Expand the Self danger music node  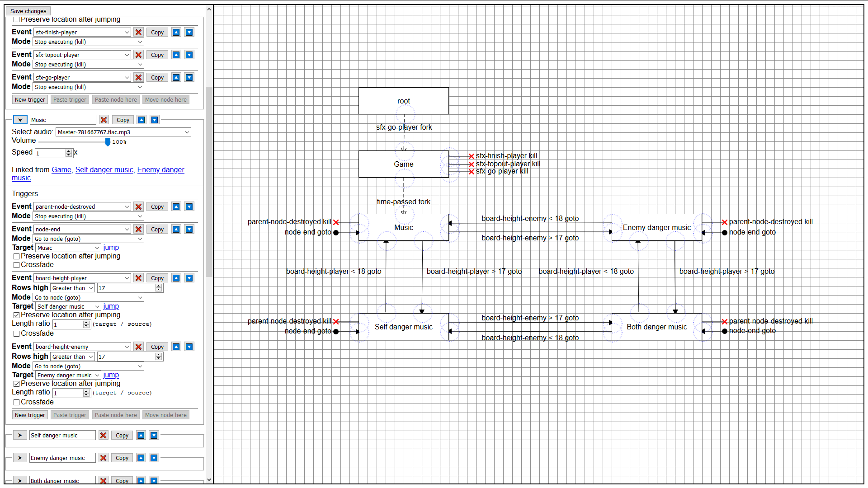coord(20,435)
